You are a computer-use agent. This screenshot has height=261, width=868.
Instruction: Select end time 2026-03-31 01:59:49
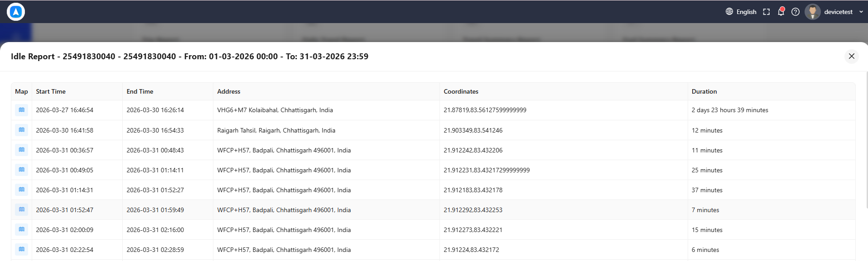155,210
